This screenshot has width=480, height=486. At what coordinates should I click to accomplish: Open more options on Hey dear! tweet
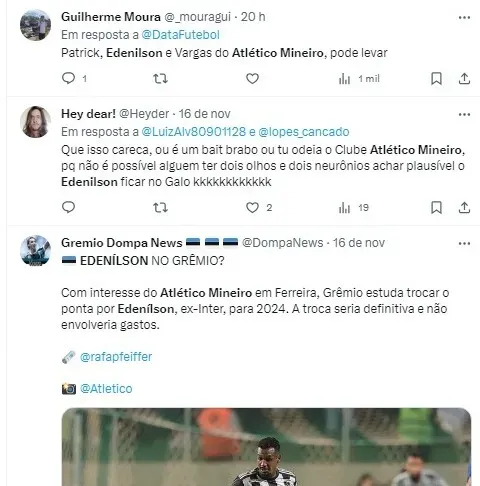[464, 114]
